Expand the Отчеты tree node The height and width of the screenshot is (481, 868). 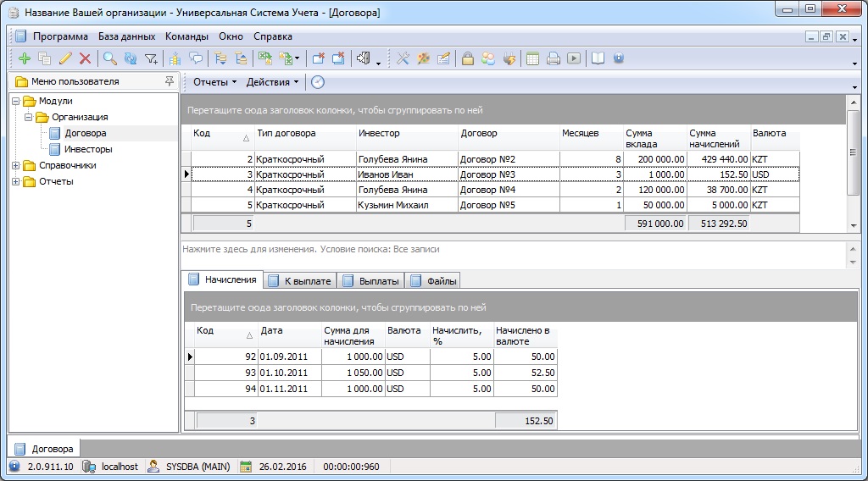coord(16,181)
